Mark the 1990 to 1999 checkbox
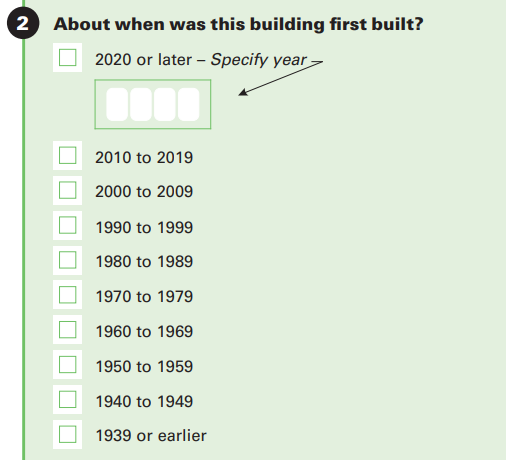 tap(67, 225)
